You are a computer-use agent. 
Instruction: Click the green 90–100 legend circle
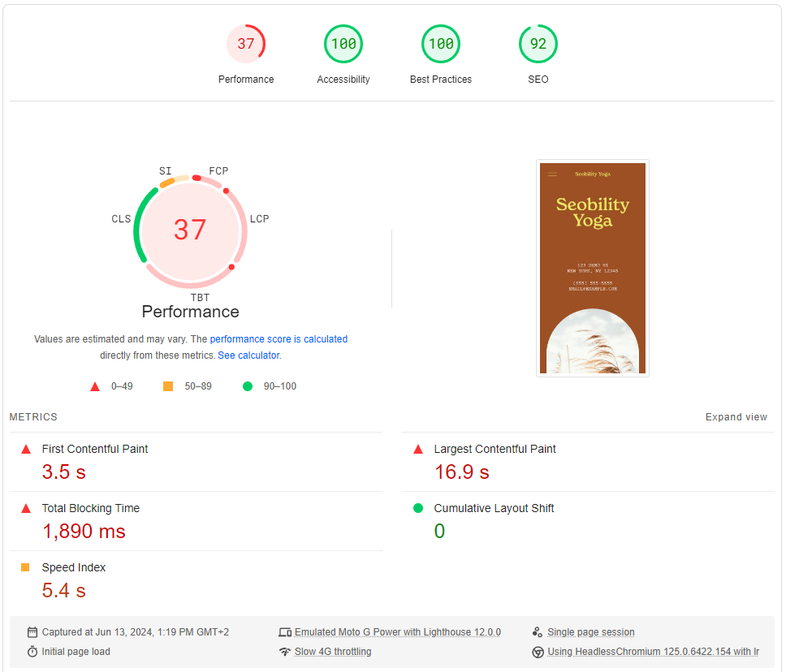click(x=248, y=386)
